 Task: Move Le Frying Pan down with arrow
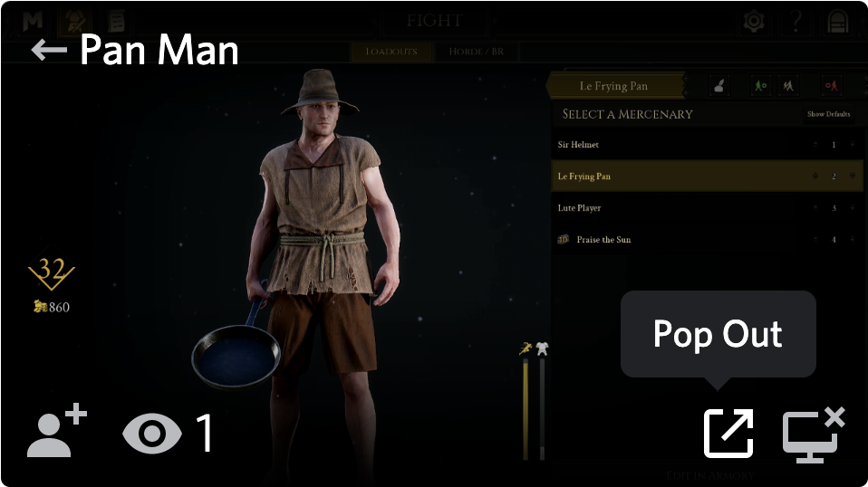[853, 176]
